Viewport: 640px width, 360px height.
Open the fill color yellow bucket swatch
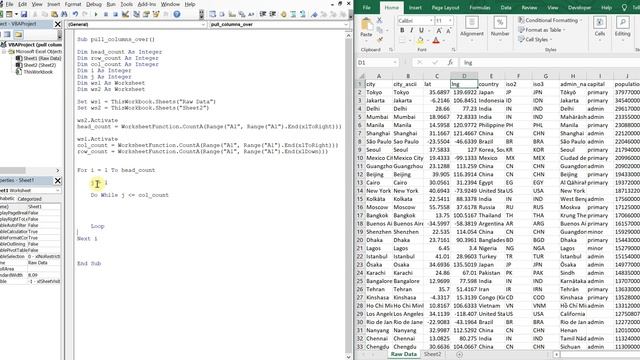coord(420,40)
